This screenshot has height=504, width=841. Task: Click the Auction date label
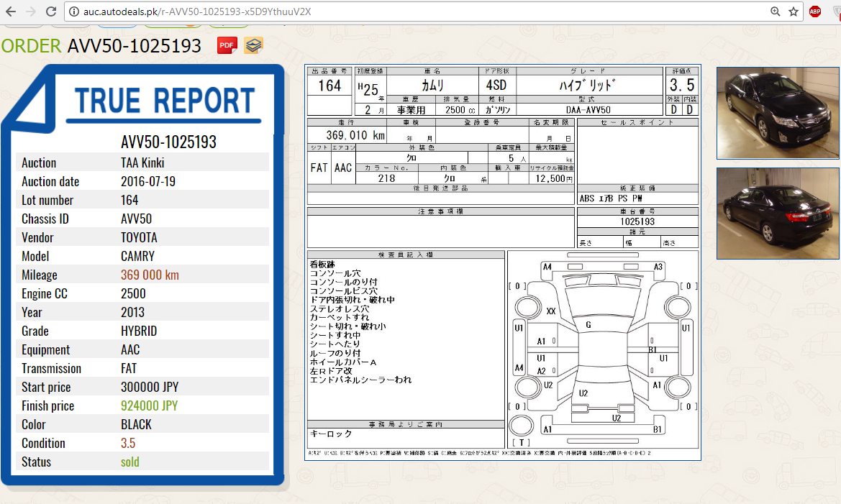click(x=50, y=182)
